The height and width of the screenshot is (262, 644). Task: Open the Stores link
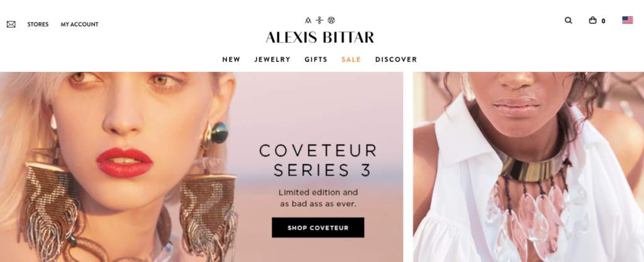[x=38, y=25]
